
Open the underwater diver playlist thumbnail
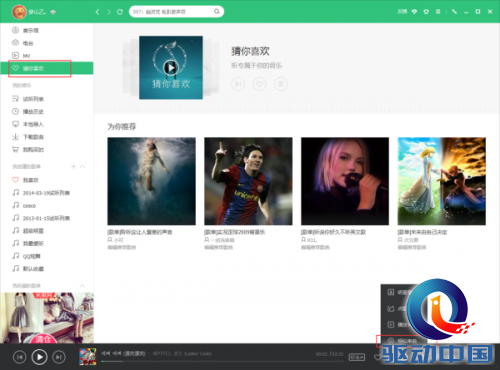151,181
